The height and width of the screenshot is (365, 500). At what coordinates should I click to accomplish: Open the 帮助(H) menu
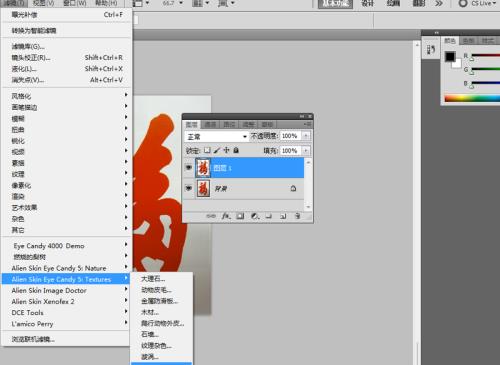click(x=106, y=3)
